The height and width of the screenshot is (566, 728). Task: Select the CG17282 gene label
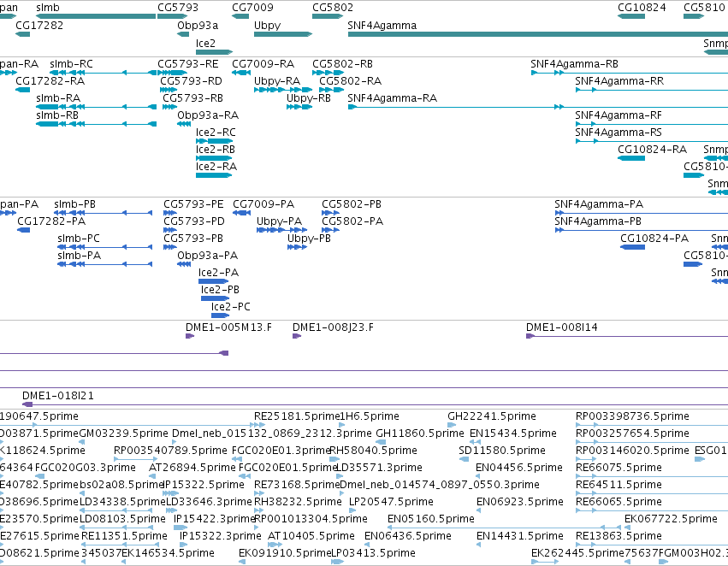point(39,25)
